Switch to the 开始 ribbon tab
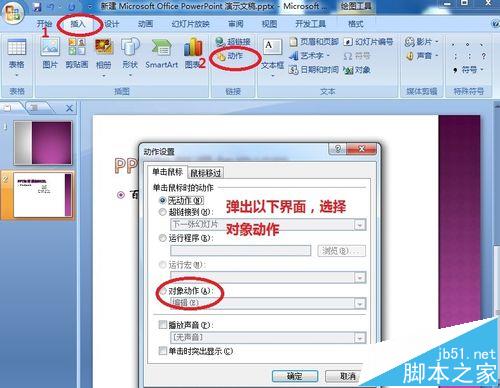 [x=44, y=24]
